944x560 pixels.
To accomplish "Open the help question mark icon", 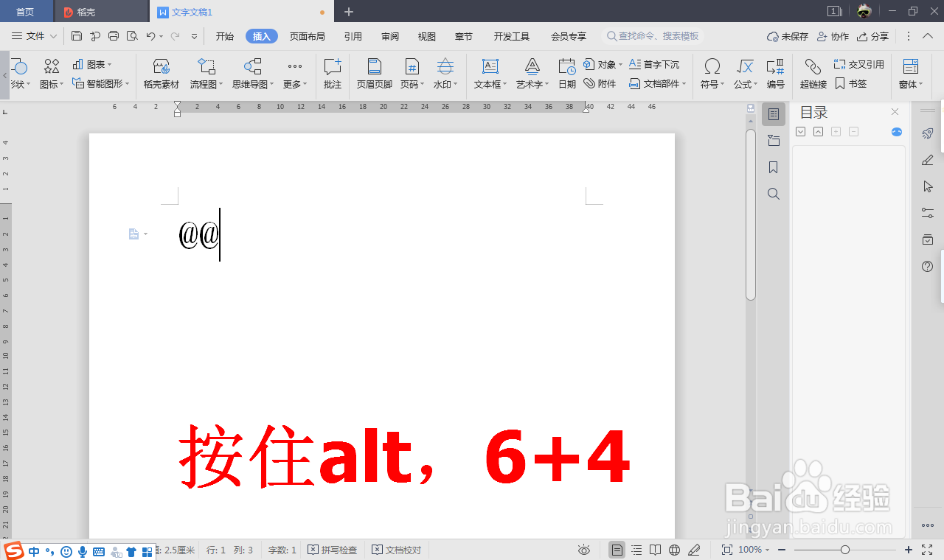I will coord(928,266).
